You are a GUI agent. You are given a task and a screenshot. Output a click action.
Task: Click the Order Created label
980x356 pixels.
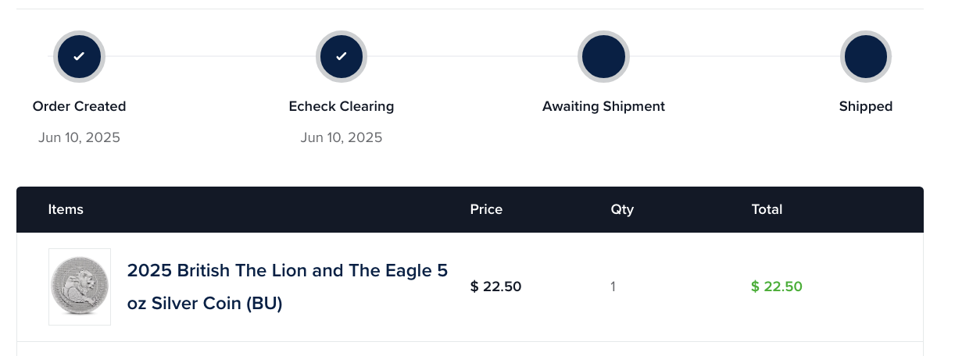click(x=79, y=106)
